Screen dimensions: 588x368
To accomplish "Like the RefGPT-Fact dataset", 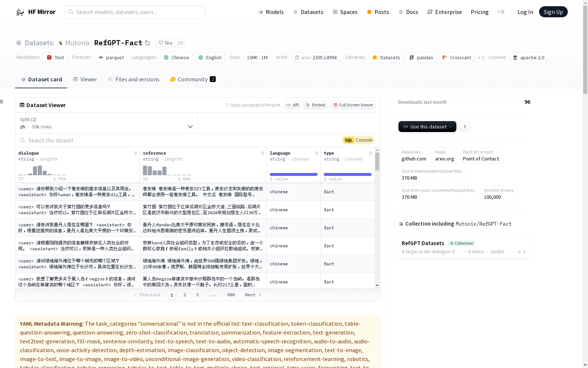I will [x=165, y=43].
